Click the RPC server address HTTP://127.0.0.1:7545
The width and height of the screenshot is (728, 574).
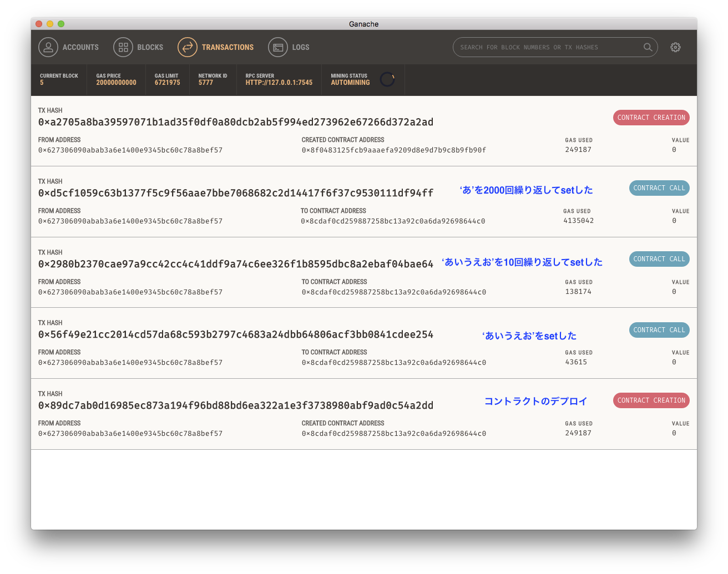[x=279, y=83]
